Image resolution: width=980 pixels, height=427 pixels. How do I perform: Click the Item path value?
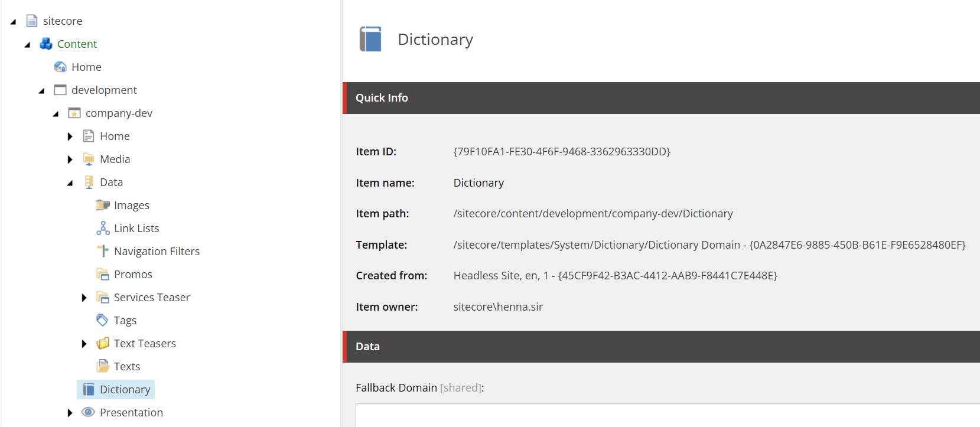click(x=593, y=214)
